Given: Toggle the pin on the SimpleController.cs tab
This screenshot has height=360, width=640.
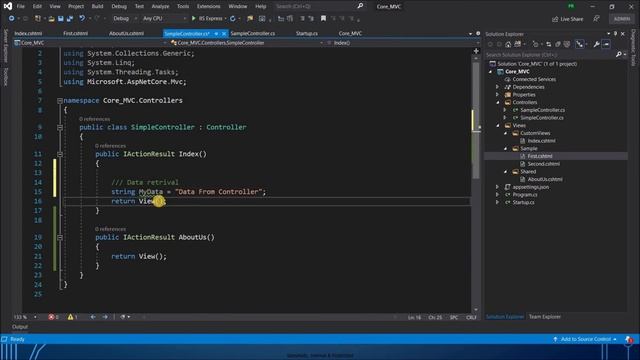Looking at the screenshot, I should (x=216, y=33).
